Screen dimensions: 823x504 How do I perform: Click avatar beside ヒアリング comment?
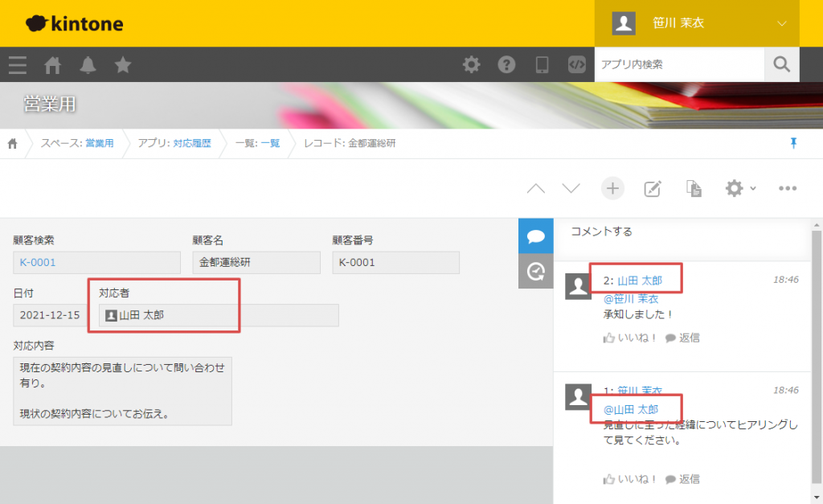tap(578, 397)
